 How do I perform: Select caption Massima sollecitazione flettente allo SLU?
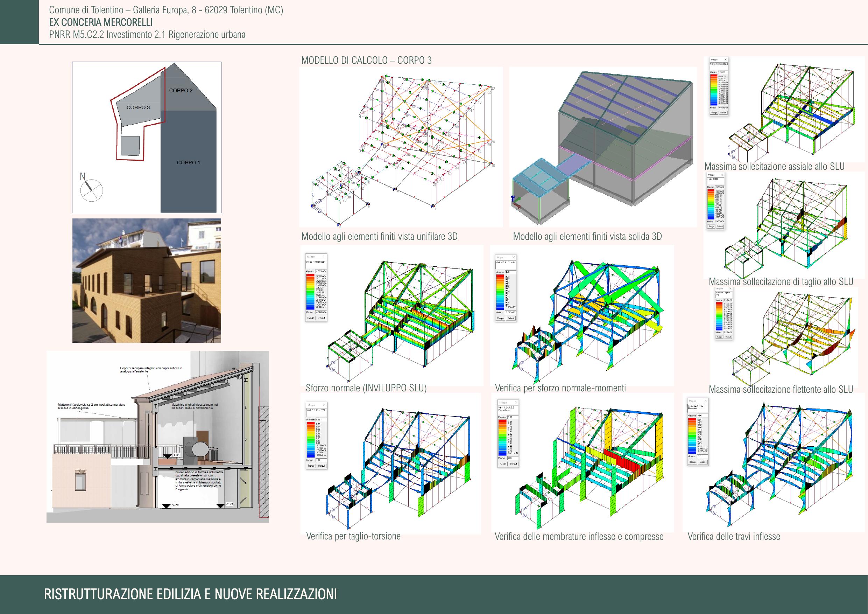point(781,389)
